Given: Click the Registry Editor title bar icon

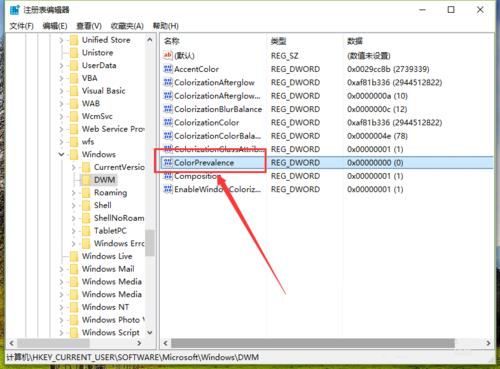Looking at the screenshot, I should click(x=15, y=10).
